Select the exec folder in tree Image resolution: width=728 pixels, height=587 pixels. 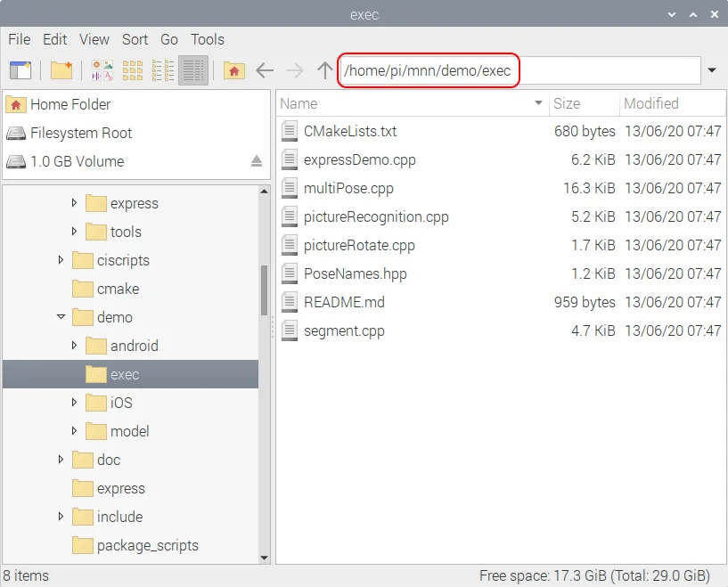[130, 374]
